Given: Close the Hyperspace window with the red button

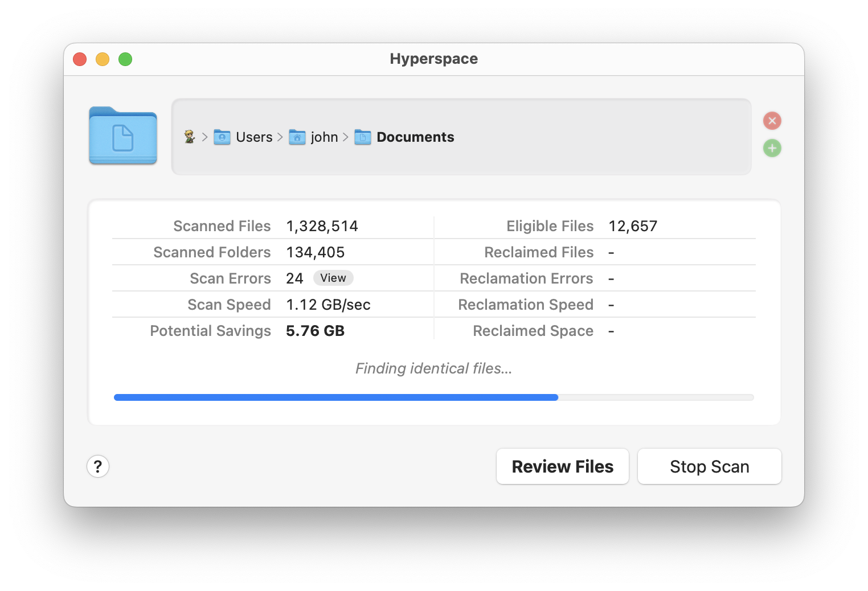Looking at the screenshot, I should pyautogui.click(x=80, y=59).
